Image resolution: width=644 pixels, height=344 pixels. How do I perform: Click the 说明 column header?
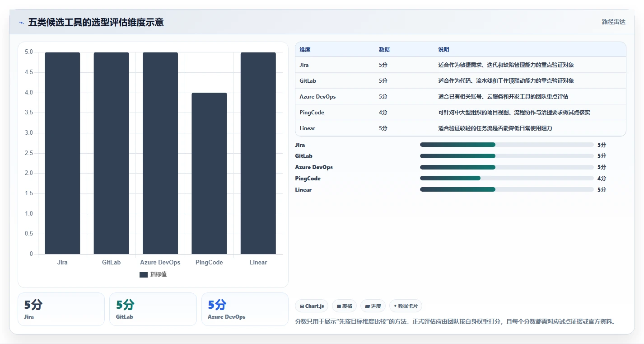tap(443, 50)
